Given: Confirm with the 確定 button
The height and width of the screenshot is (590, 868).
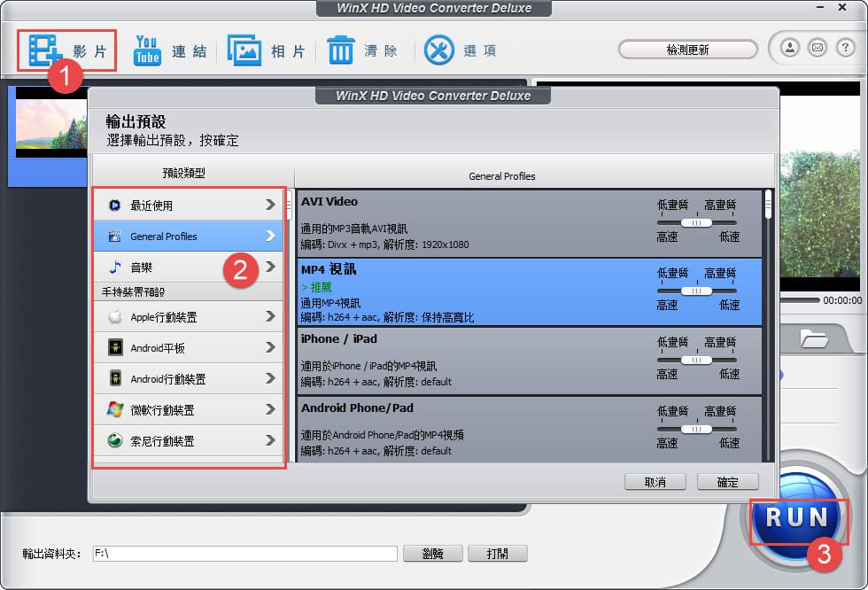Looking at the screenshot, I should (x=727, y=482).
